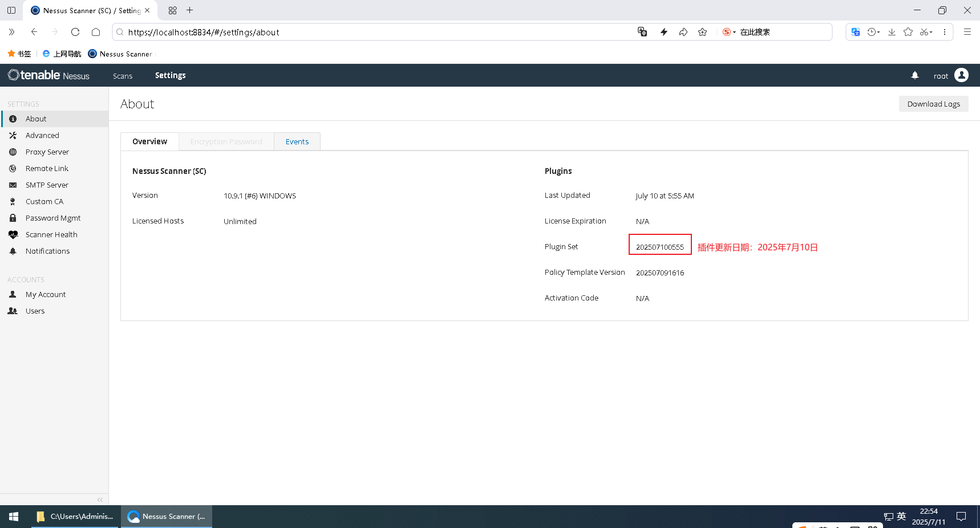Switch to Nessus Scanner taskbar window
The image size is (980, 528).
167,517
